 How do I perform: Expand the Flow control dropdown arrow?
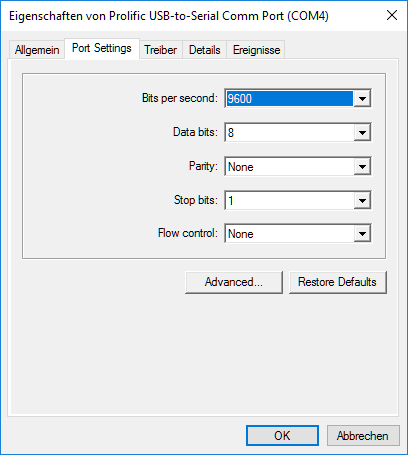tap(362, 234)
